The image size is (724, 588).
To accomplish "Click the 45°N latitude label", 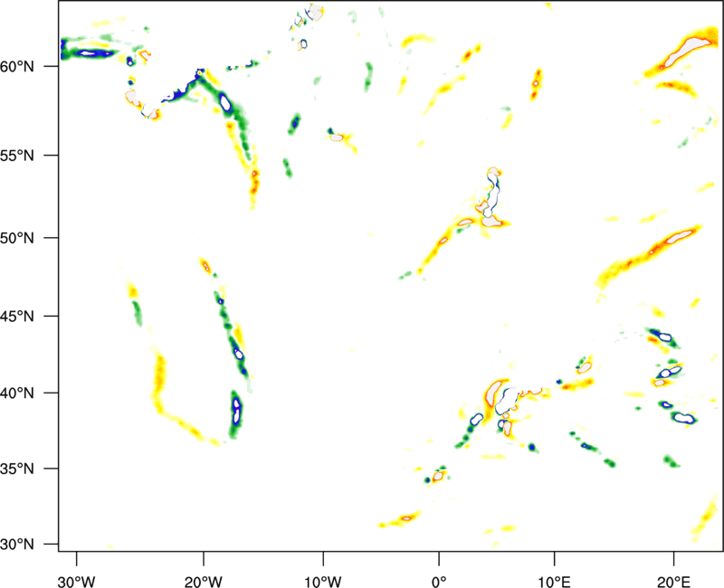I will 17,317.
